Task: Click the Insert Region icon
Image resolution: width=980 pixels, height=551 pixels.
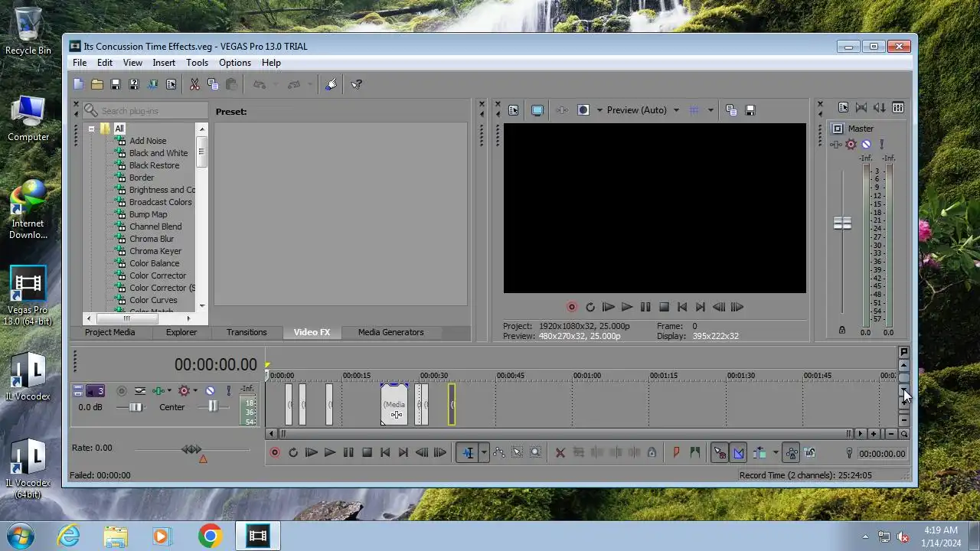Action: coord(694,453)
